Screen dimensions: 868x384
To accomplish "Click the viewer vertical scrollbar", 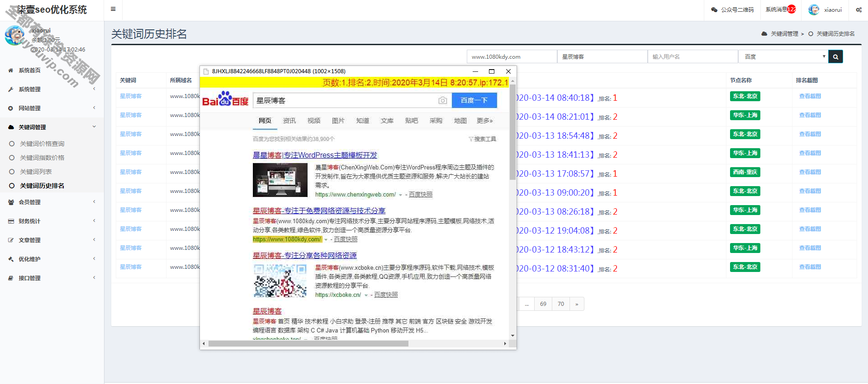I will (x=512, y=132).
